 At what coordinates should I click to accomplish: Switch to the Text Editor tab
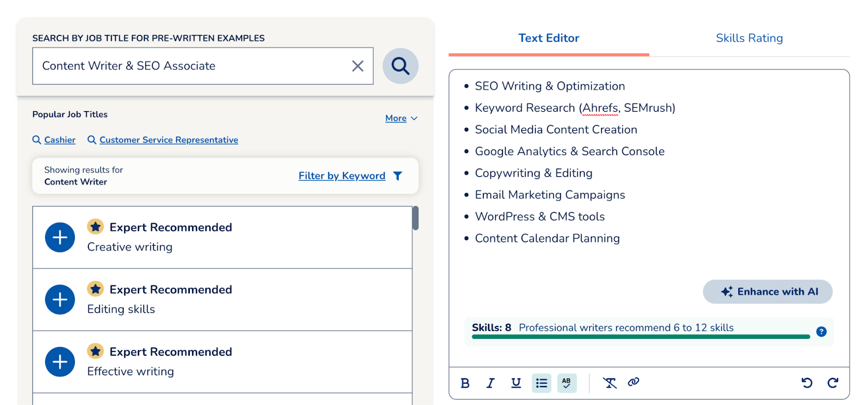tap(548, 38)
